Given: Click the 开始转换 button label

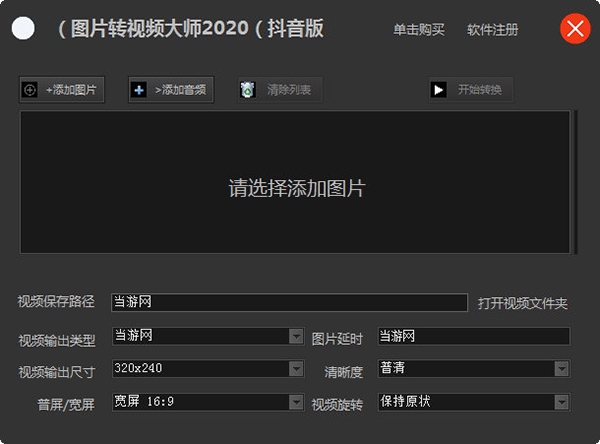Looking at the screenshot, I should (x=480, y=90).
